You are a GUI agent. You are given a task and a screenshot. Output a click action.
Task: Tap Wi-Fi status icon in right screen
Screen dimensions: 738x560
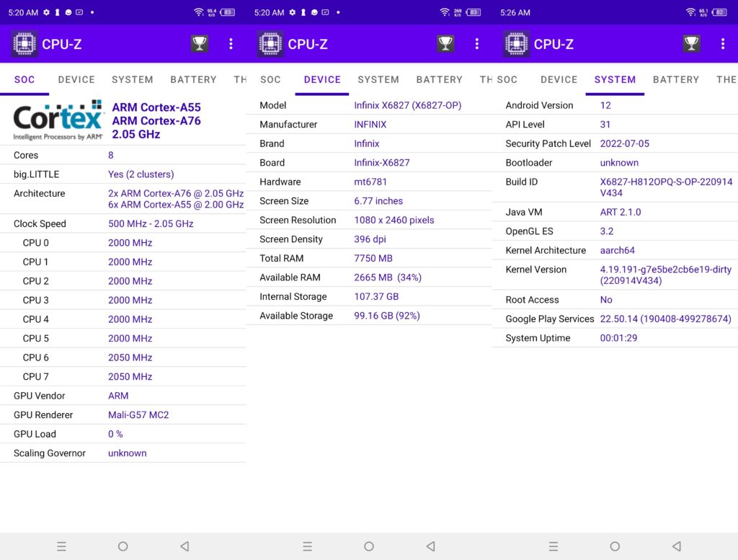click(x=690, y=12)
